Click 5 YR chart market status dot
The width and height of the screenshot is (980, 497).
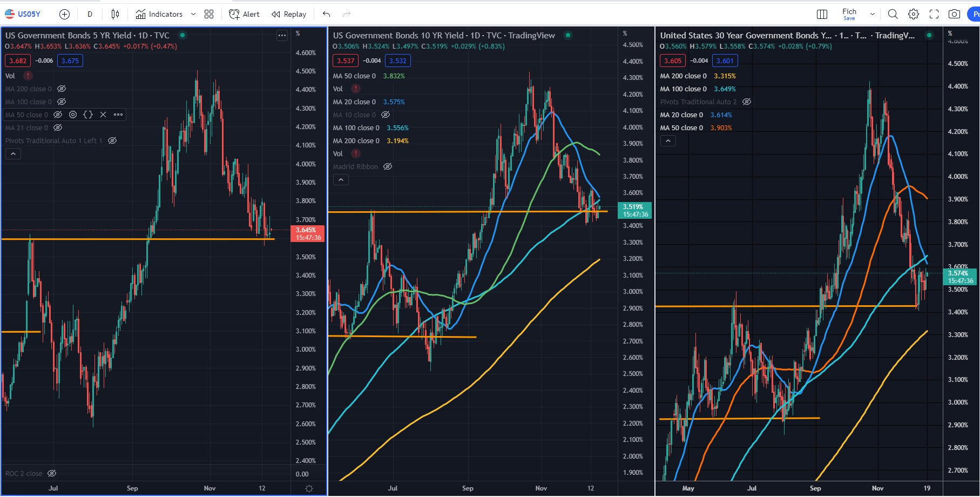[183, 35]
